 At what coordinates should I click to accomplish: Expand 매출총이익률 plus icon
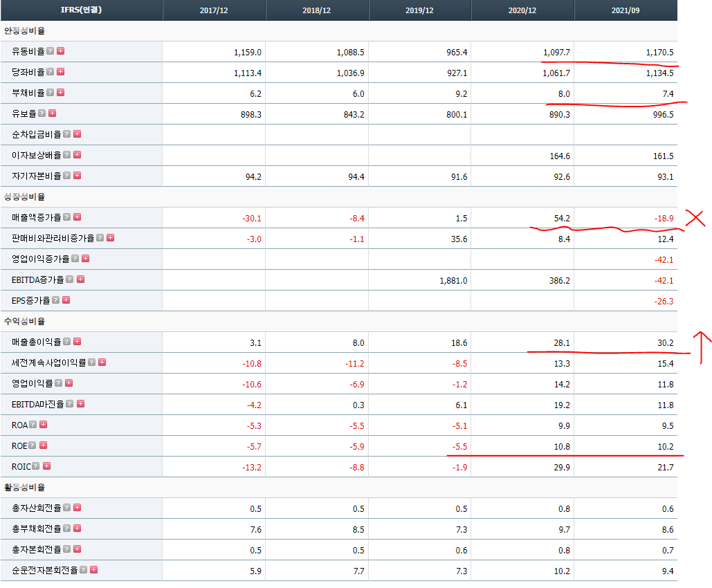(x=77, y=342)
